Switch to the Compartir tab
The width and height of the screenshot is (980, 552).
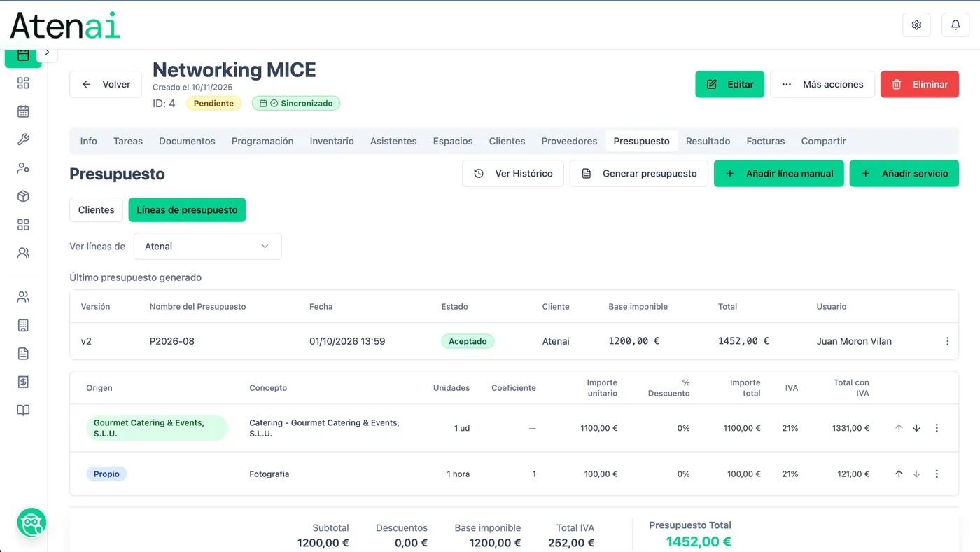coord(824,141)
